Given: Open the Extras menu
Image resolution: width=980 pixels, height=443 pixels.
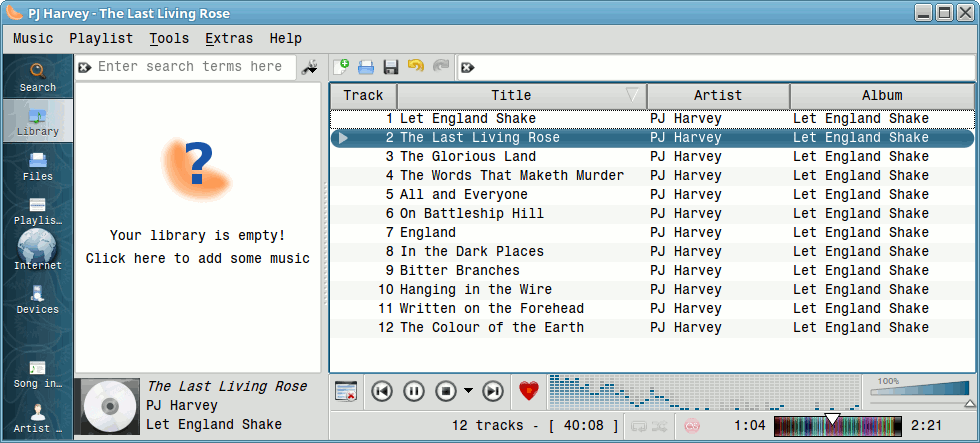Looking at the screenshot, I should tap(229, 39).
